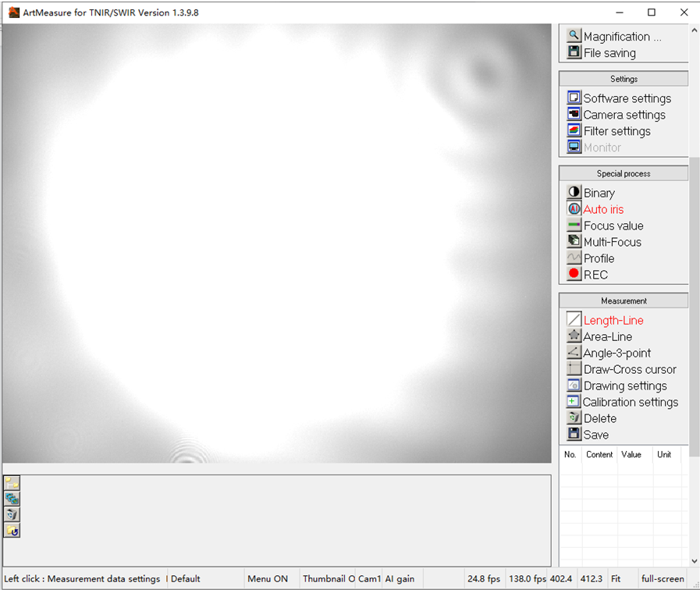This screenshot has height=590, width=700.
Task: Open Filter settings
Action: click(616, 131)
